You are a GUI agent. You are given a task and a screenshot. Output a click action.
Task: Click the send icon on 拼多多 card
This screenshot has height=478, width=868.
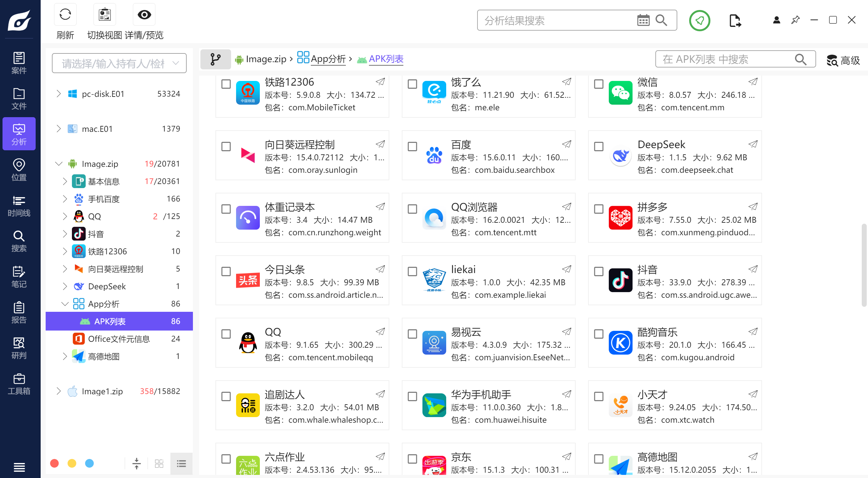coord(753,206)
